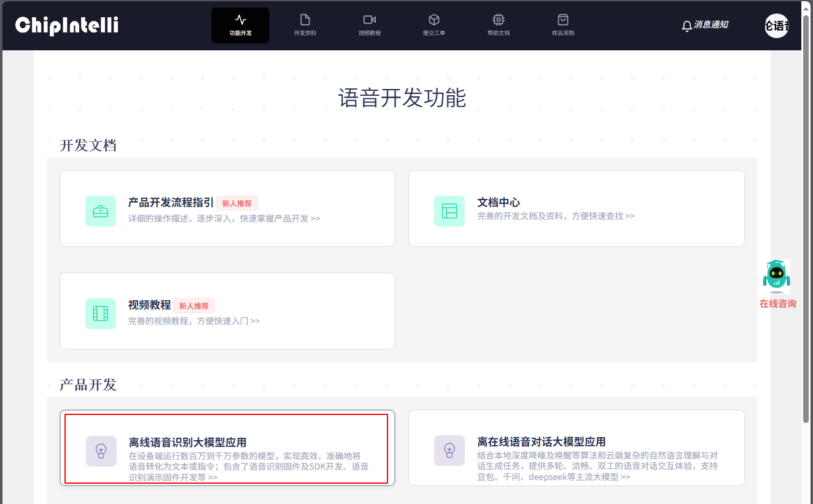Image resolution: width=813 pixels, height=504 pixels.
Task: Click 视频教程 card title link
Action: pyautogui.click(x=149, y=305)
